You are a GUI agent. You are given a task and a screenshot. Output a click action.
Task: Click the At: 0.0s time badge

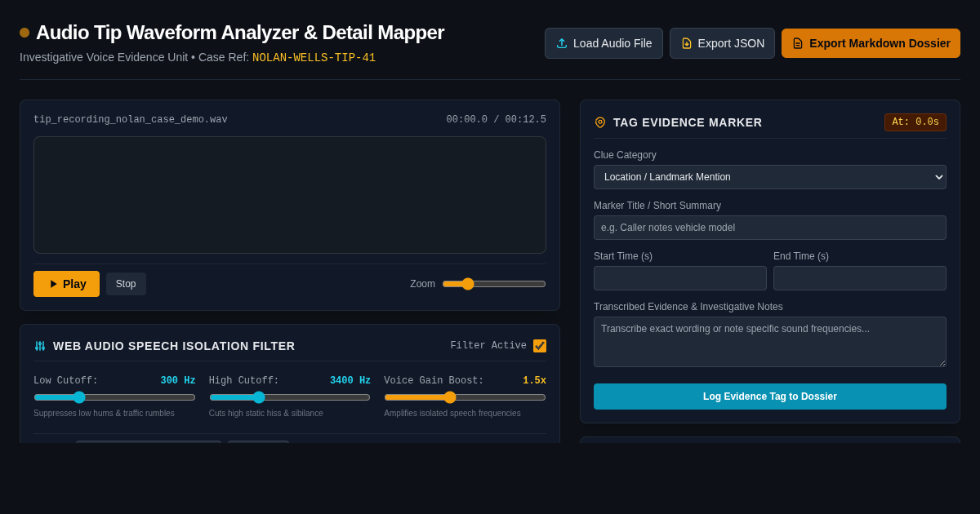(915, 122)
